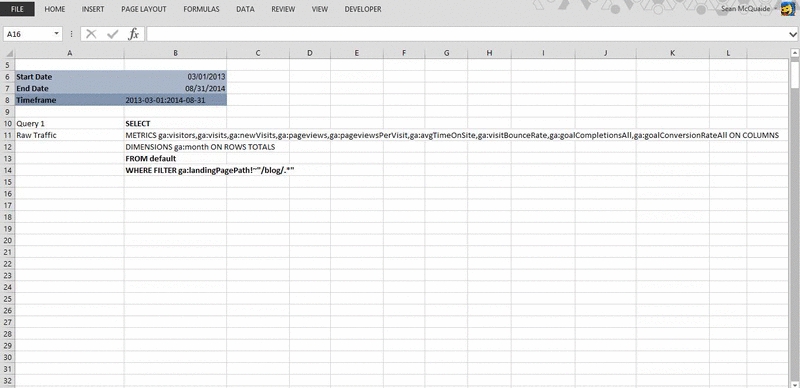Click the Timeframe label cell
Image resolution: width=800 pixels, height=388 pixels.
(69, 100)
